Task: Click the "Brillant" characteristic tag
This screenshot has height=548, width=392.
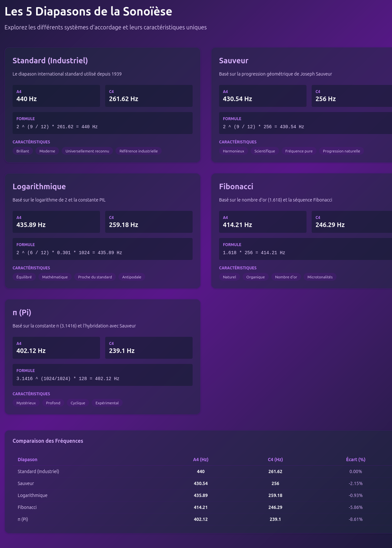Action: (23, 151)
